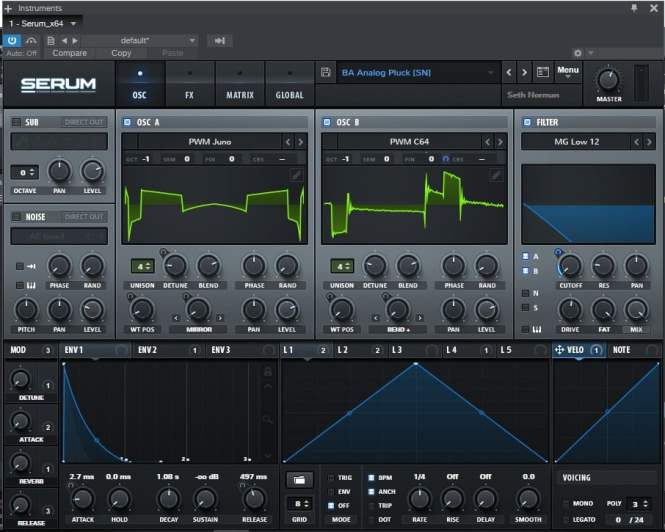Image resolution: width=665 pixels, height=532 pixels.
Task: Go to next host preset arrow
Action: (75, 41)
